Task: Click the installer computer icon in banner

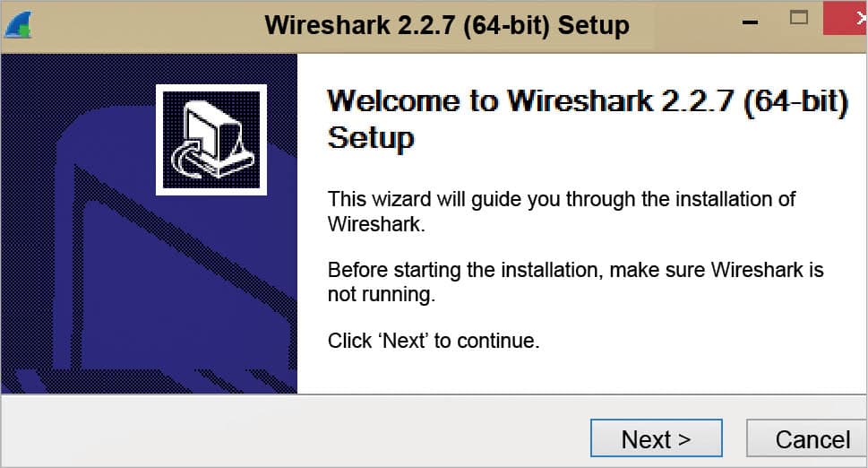Action: coord(211,140)
